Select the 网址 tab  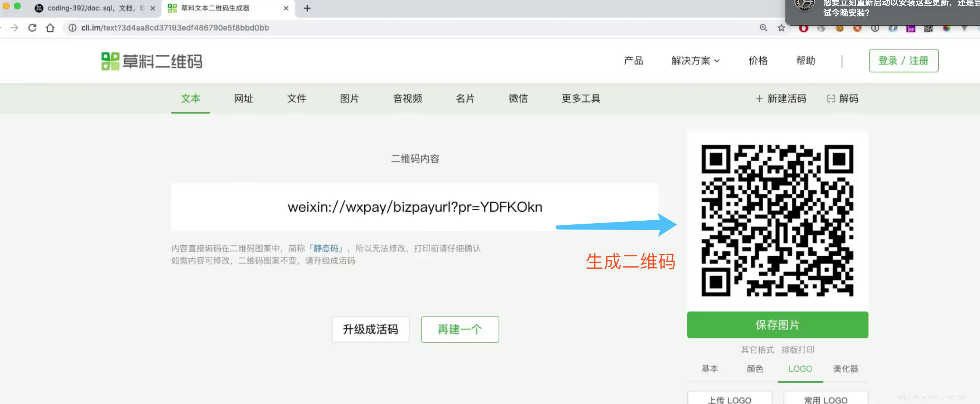244,98
